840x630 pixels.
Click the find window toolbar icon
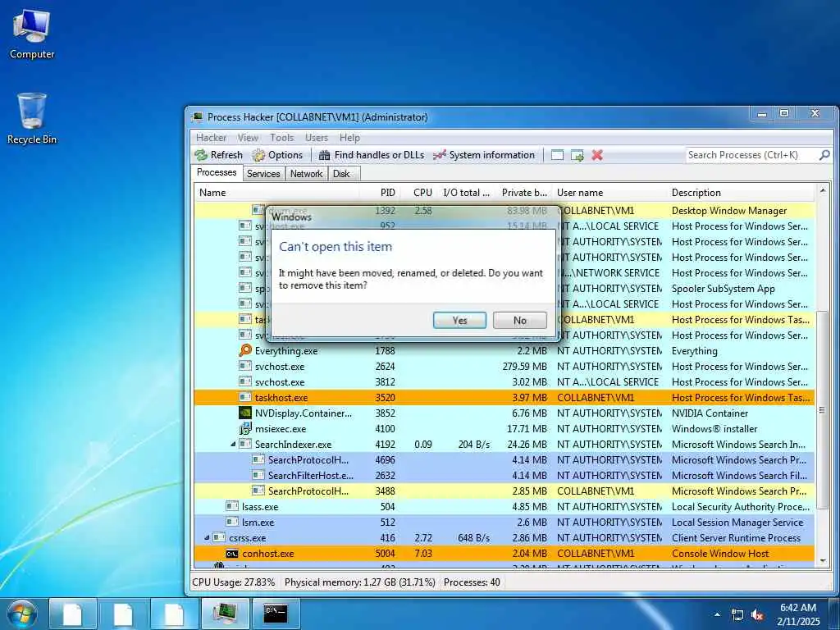tap(557, 155)
